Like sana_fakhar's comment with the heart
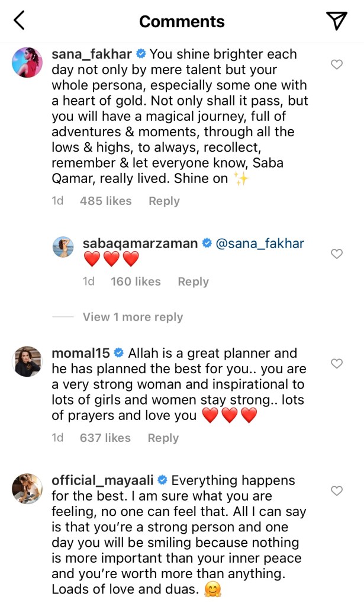The image size is (364, 606). click(337, 65)
